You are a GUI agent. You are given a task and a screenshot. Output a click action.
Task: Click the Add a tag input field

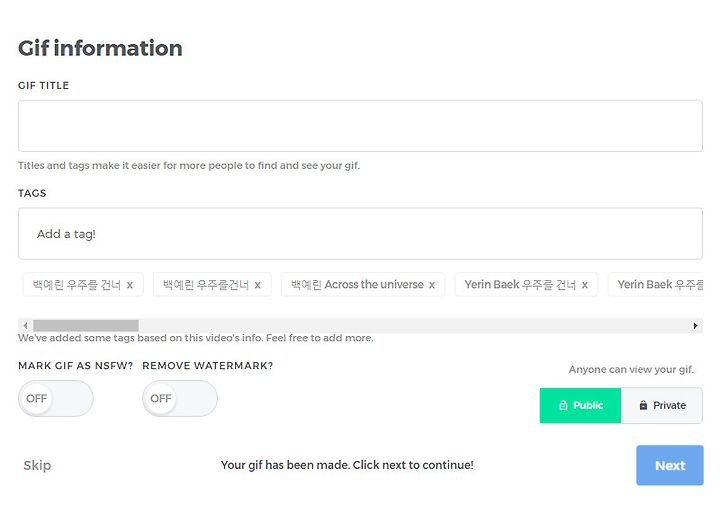click(360, 234)
